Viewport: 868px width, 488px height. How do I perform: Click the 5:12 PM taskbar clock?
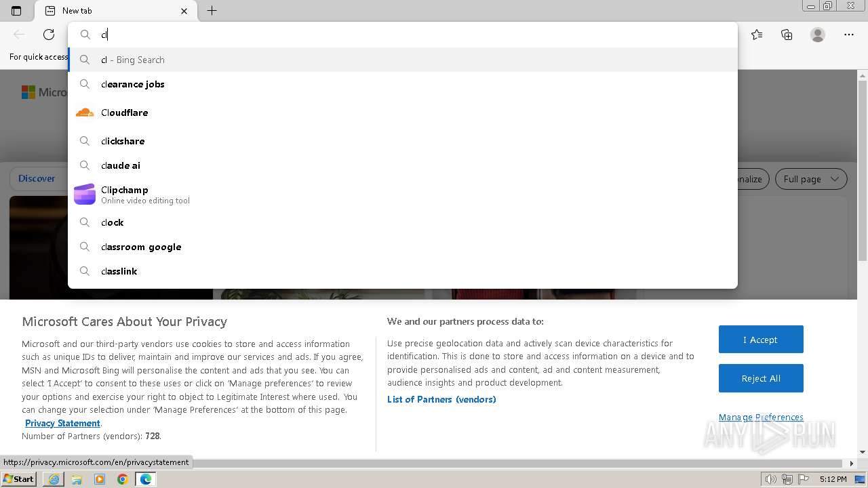[x=833, y=479]
